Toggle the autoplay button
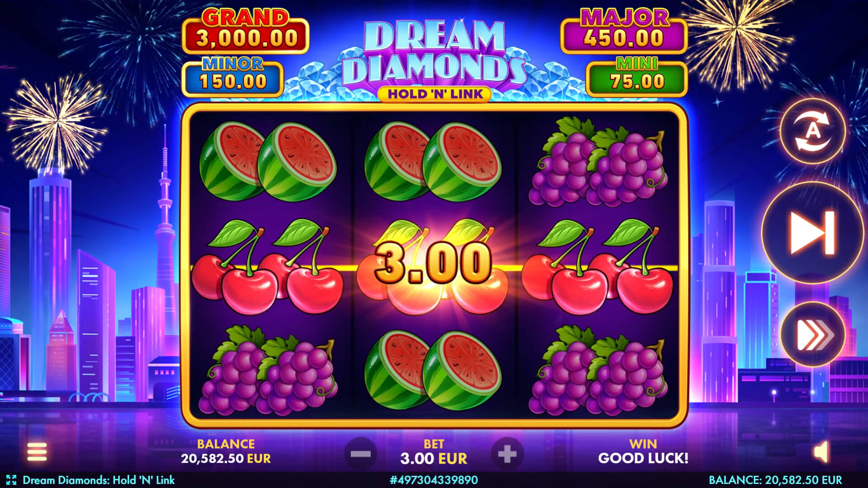This screenshot has width=868, height=488. click(x=813, y=131)
